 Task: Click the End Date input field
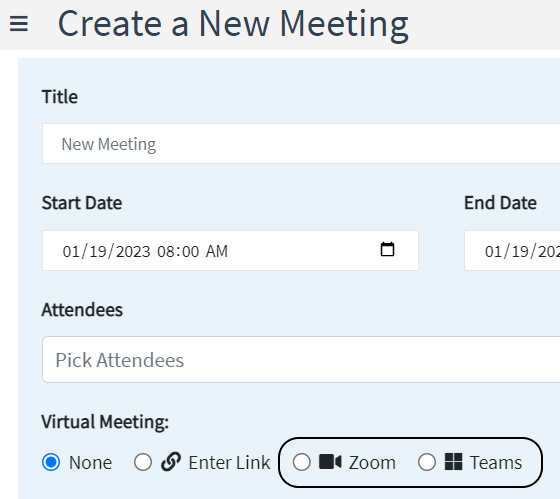point(512,250)
